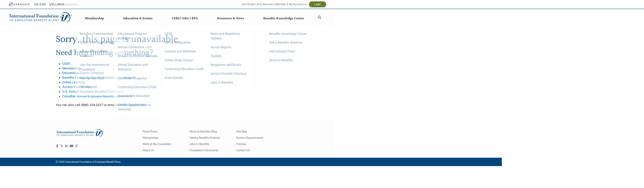Open the YouTube footer icon
644x188 pixels.
tap(71, 146)
